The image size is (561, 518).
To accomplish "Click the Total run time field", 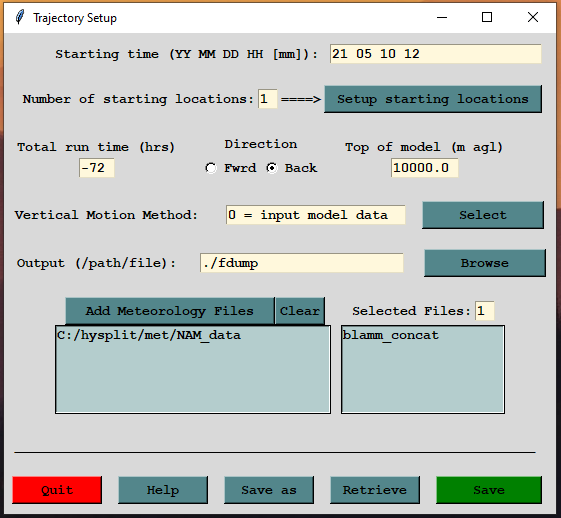I will tap(97, 168).
